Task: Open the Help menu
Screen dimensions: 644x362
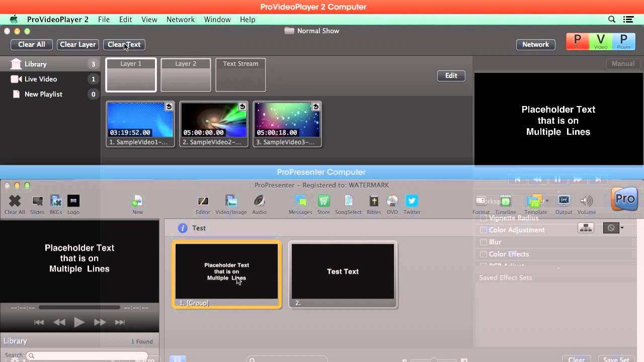Action: pyautogui.click(x=248, y=20)
